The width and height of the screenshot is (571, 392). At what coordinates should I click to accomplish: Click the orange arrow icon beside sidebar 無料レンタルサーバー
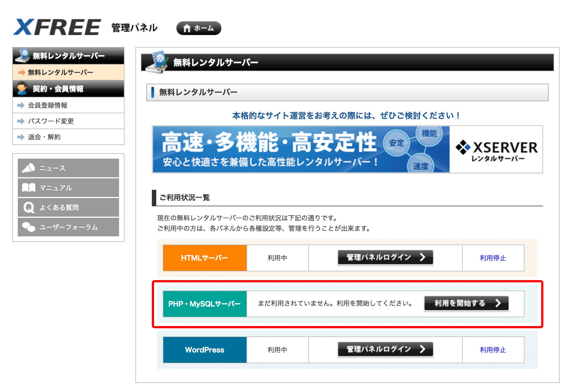point(21,72)
